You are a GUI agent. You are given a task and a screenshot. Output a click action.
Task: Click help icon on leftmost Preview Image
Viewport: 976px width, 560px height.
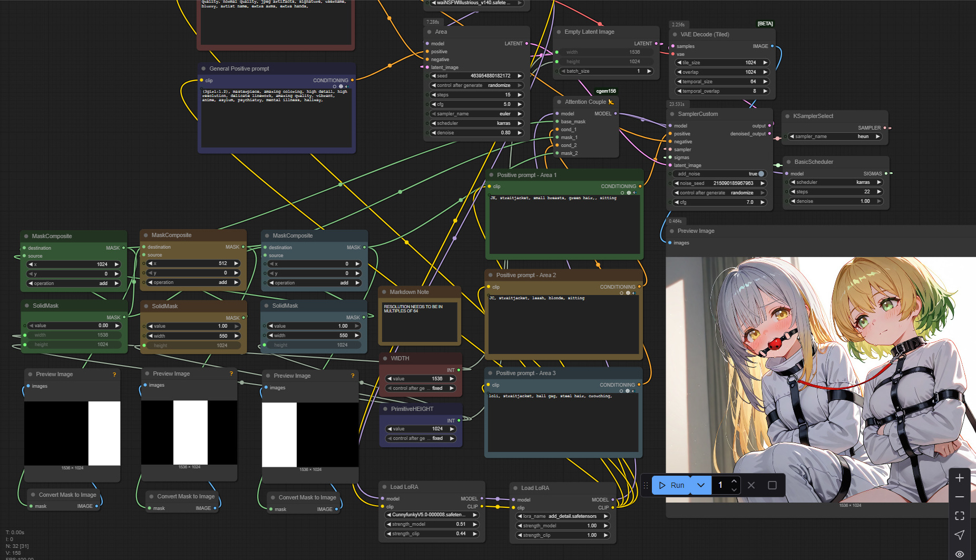(x=114, y=374)
